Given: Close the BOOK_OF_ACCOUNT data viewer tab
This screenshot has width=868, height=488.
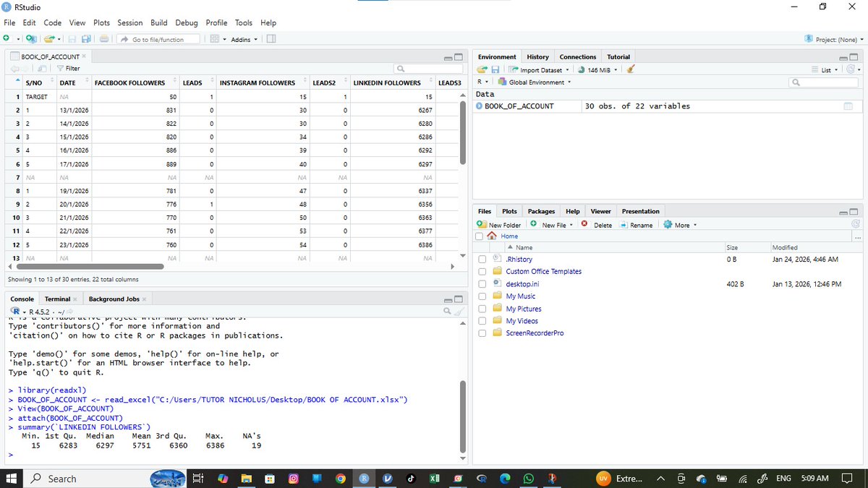Looking at the screenshot, I should pyautogui.click(x=84, y=56).
